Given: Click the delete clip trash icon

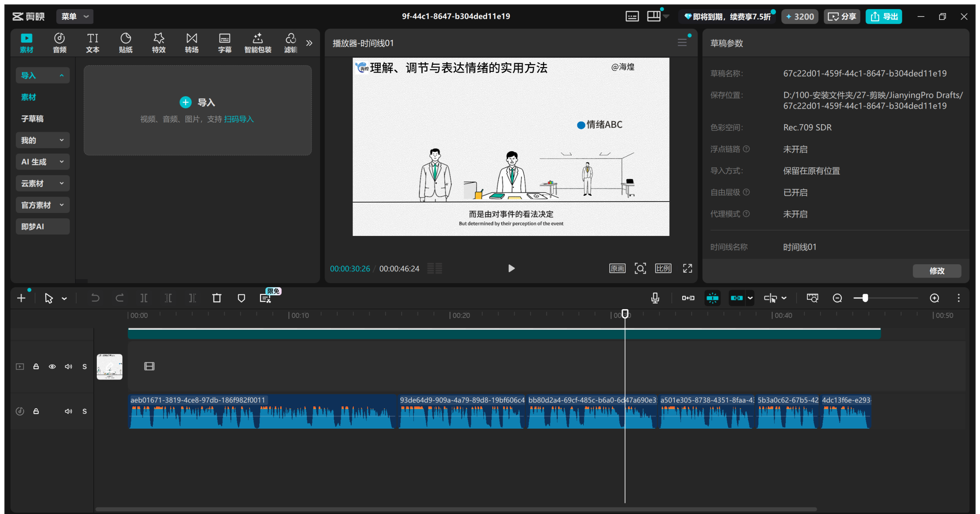Looking at the screenshot, I should coord(217,298).
